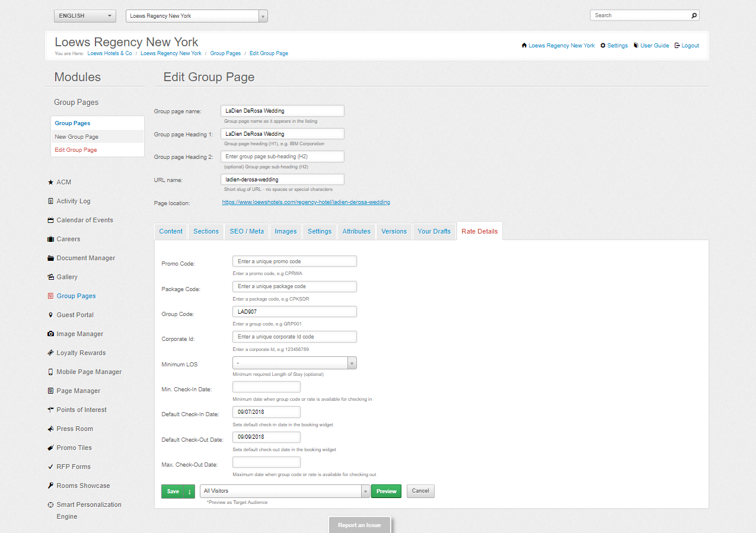Click the Package Code input field
Viewport: 756px width, 533px height.
295,286
